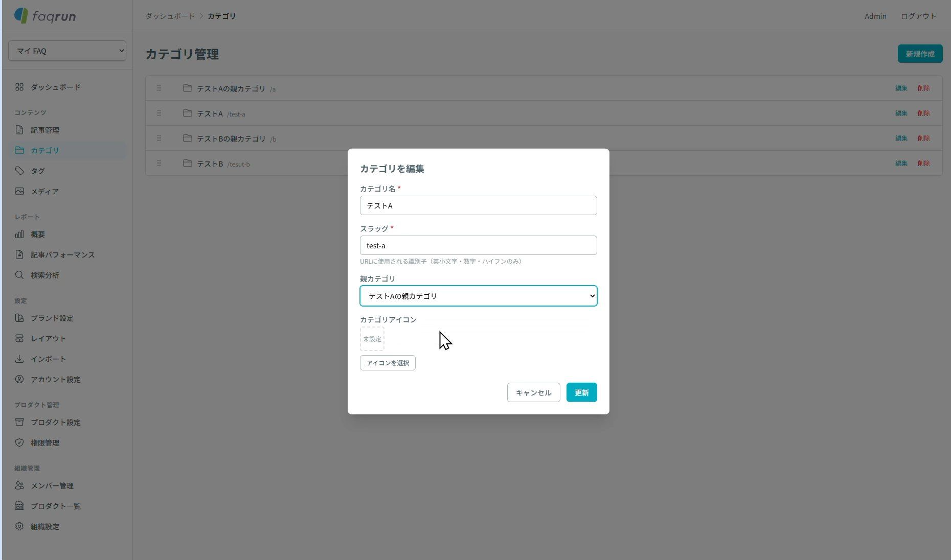
Task: Click the 未設定 icon placeholder
Action: point(372,339)
